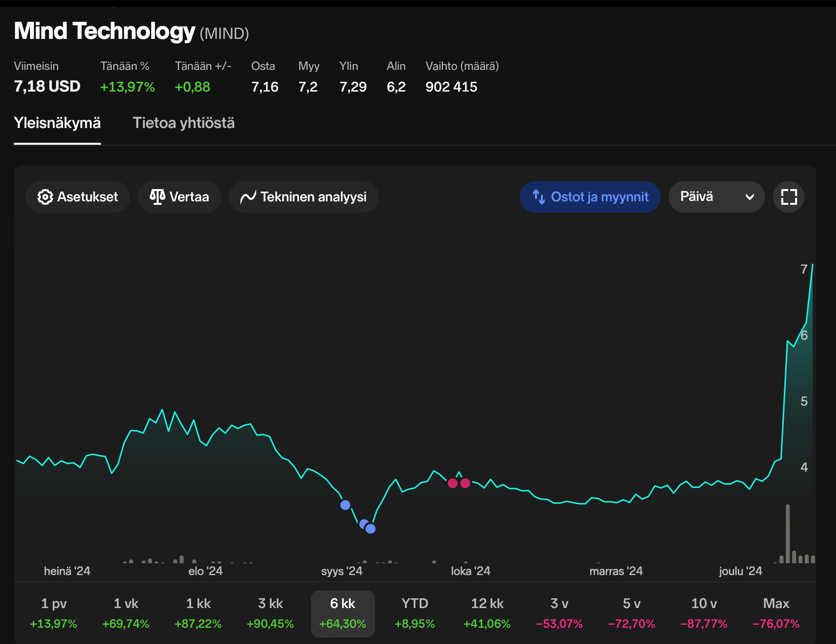Click the up-down arrows icon in Ostot ja myynnit

click(539, 197)
